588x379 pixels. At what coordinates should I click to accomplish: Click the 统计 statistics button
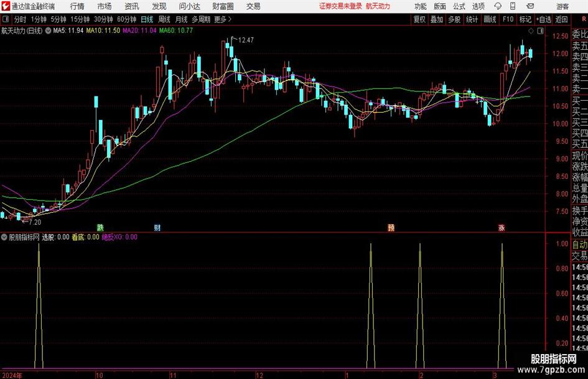[472, 19]
